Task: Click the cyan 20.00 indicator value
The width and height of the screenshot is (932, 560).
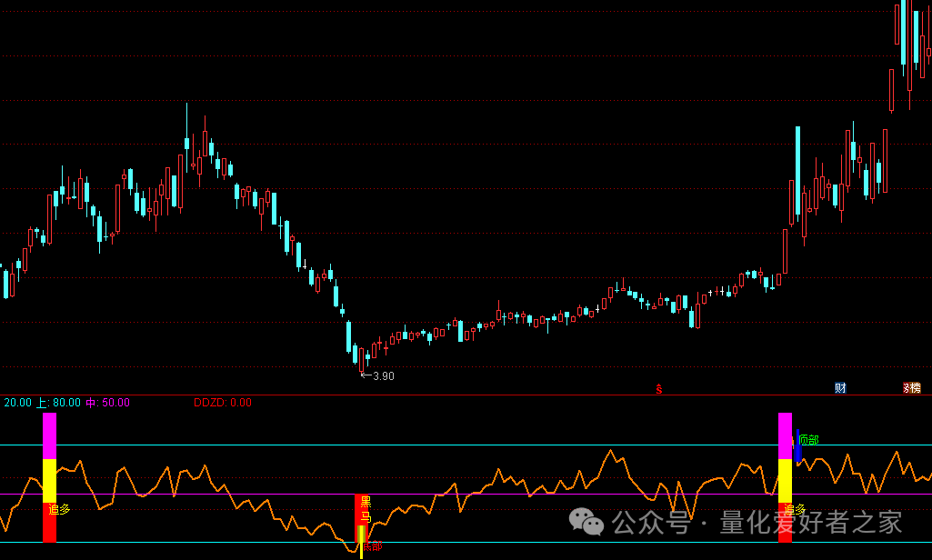Action: (x=17, y=403)
